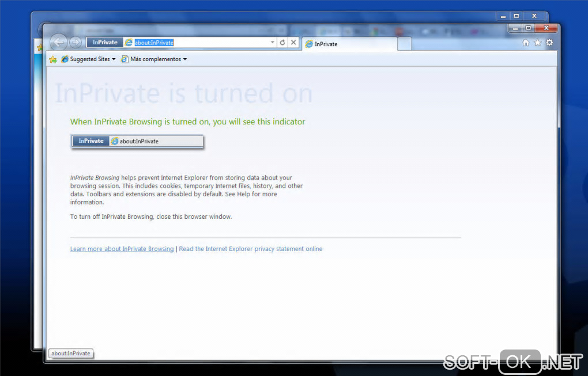Viewport: 588px width, 376px height.
Task: Expand the Más complementos dropdown arrow
Action: pos(185,59)
